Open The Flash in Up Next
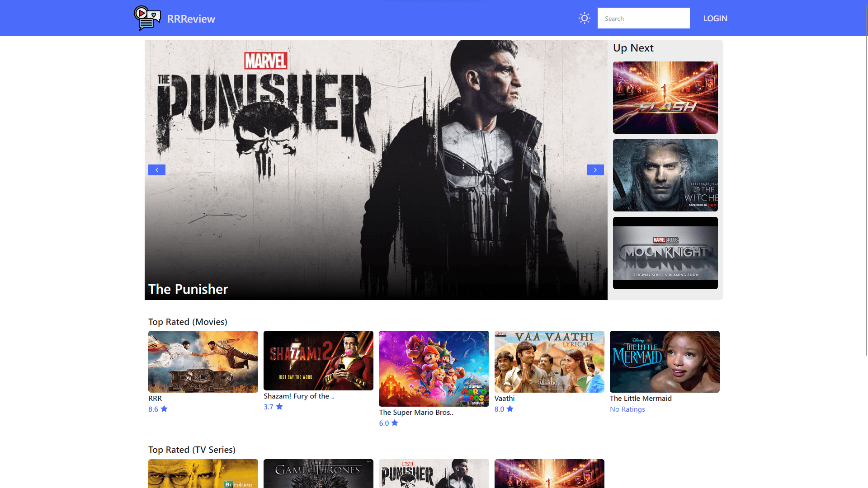 click(665, 98)
